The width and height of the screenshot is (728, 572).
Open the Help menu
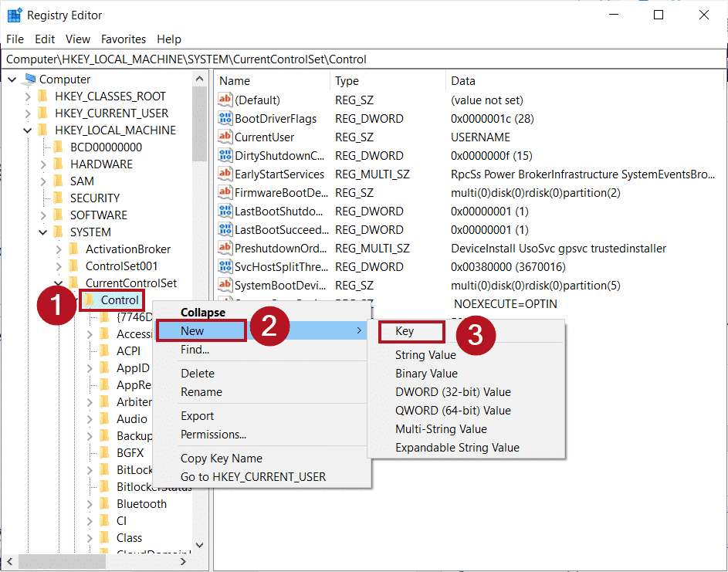tap(168, 39)
